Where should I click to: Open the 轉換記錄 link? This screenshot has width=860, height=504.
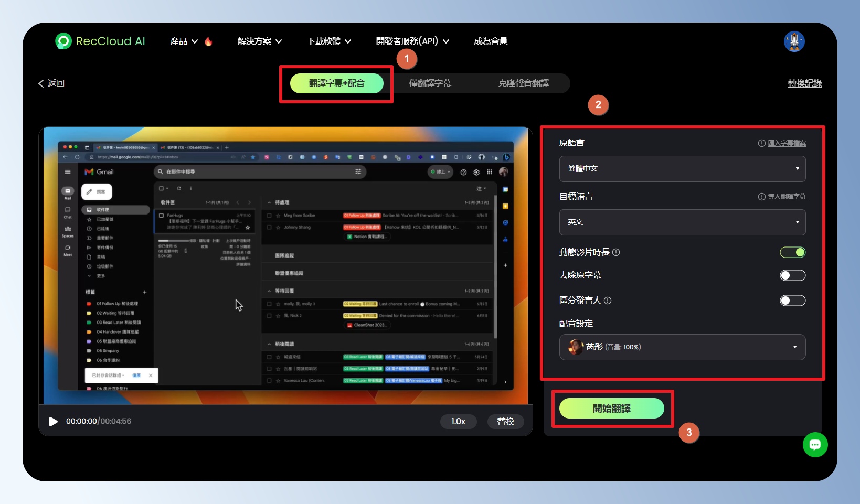[804, 83]
